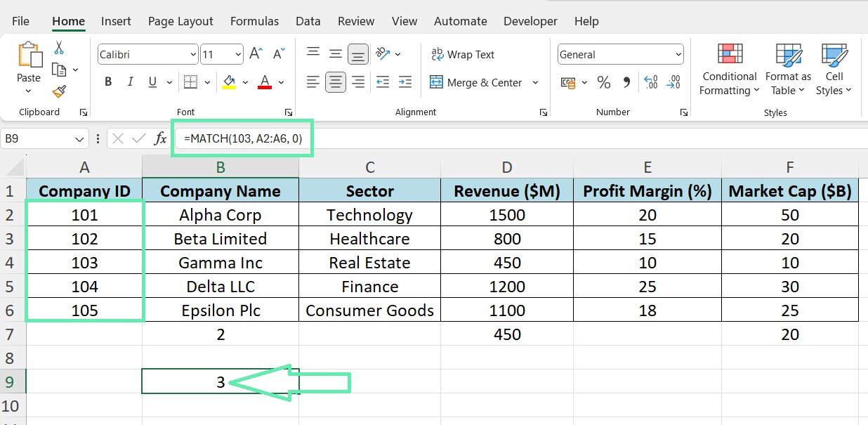This screenshot has height=425, width=868.
Task: Toggle Bold formatting
Action: [x=108, y=82]
